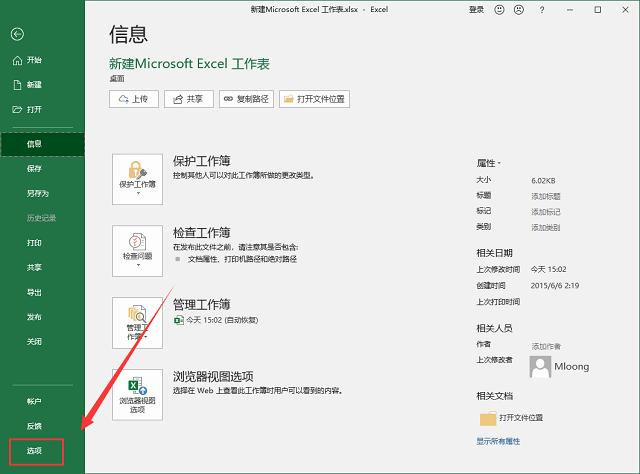Image resolution: width=640 pixels, height=474 pixels.
Task: Click the help question mark icon
Action: point(542,10)
